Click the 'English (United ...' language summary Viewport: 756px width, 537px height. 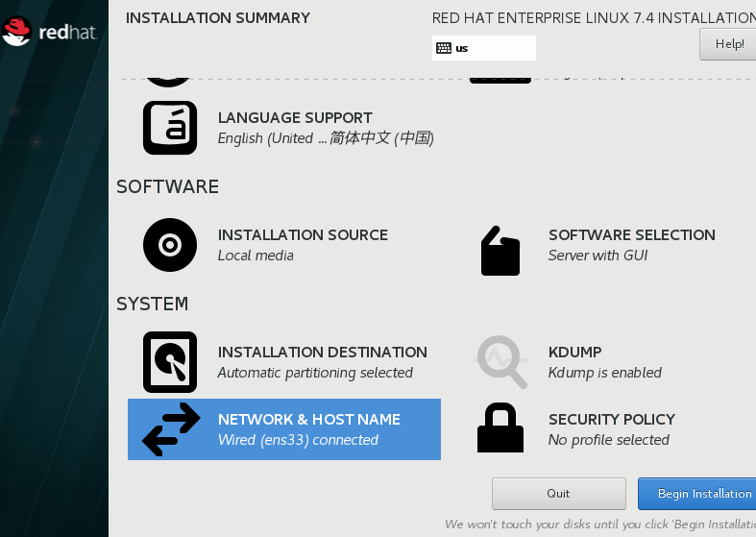(326, 138)
